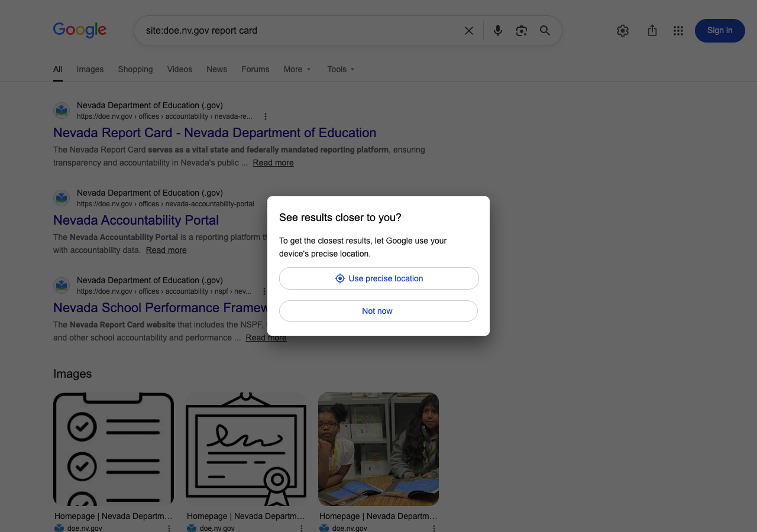
Task: Click doe.nv.gov source under certificate image
Action: pos(217,528)
